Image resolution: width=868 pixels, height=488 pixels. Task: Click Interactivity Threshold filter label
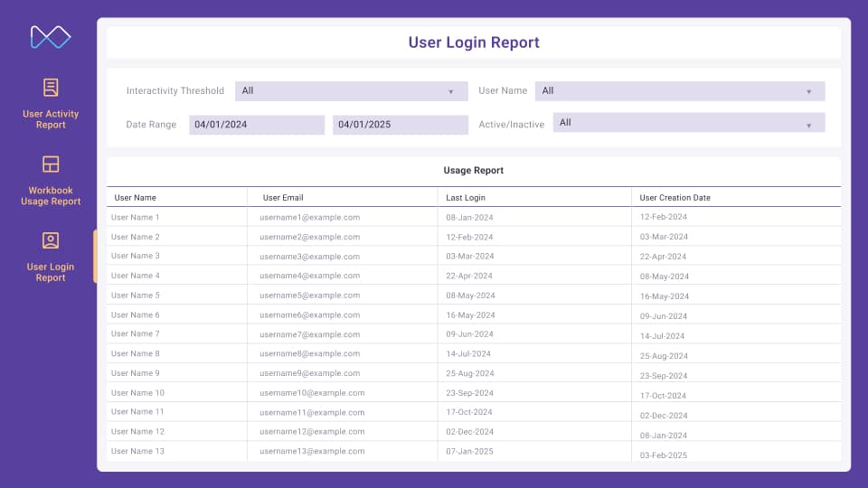tap(175, 90)
